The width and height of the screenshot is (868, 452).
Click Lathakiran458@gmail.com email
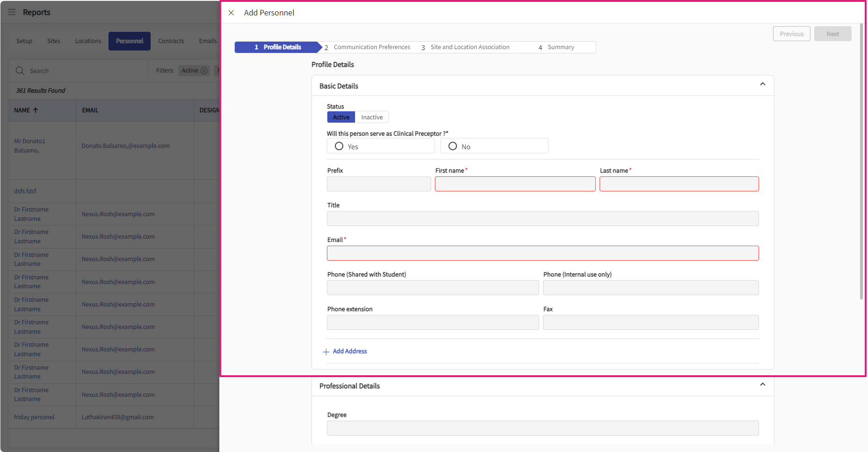point(118,417)
